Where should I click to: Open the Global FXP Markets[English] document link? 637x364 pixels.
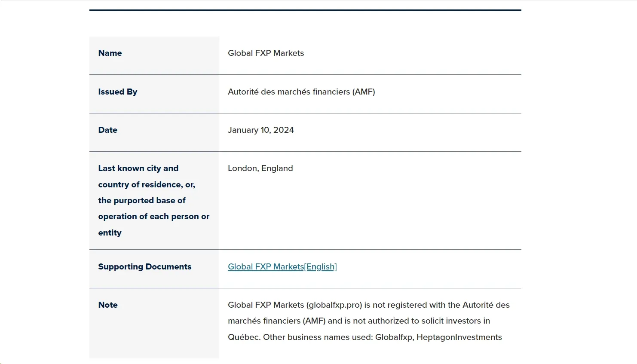coord(282,267)
